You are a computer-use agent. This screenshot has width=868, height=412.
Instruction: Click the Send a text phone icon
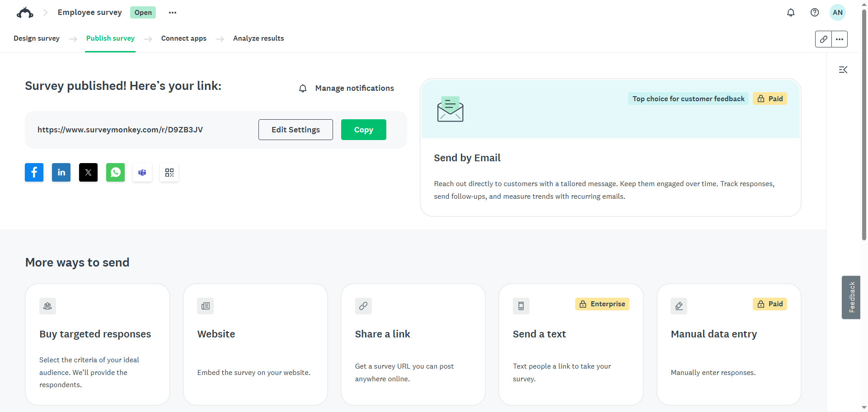click(x=521, y=306)
